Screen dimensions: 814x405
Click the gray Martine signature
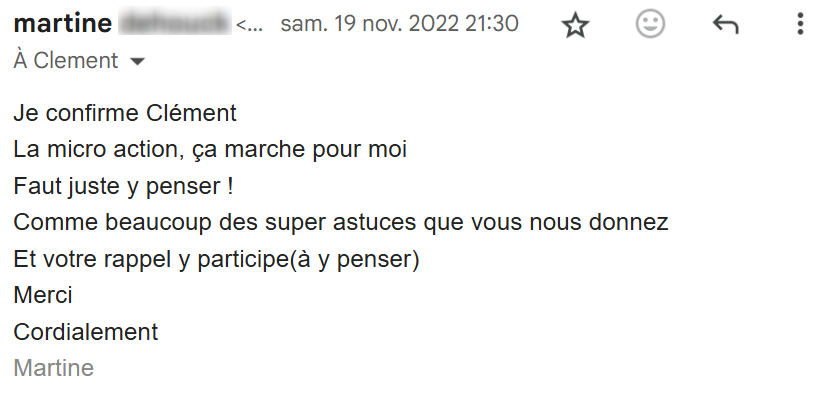(54, 368)
